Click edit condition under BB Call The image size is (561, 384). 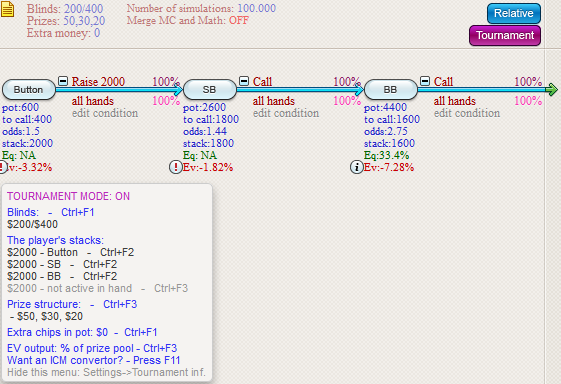[x=467, y=113]
